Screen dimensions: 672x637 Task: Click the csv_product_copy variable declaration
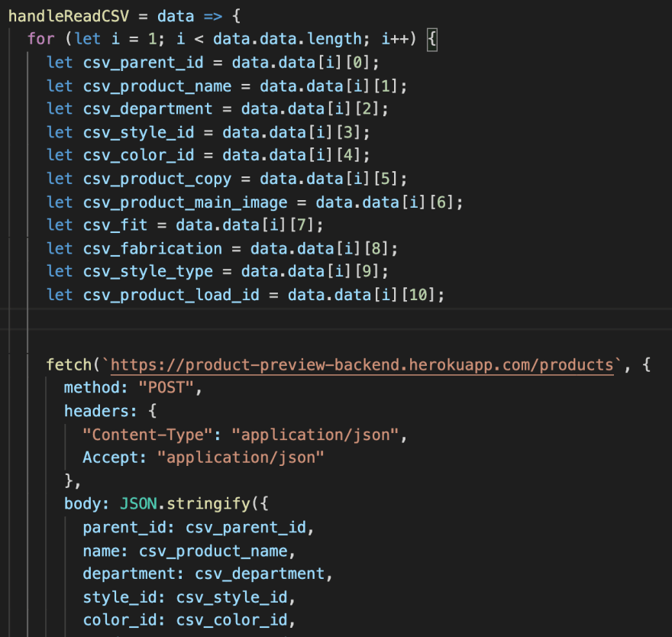[157, 179]
